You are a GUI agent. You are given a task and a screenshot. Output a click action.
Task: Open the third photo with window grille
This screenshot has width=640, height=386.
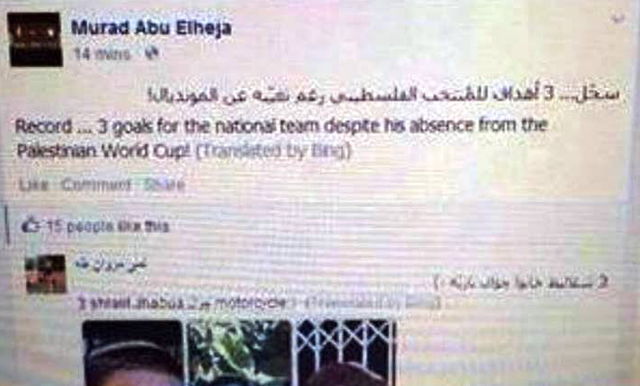pyautogui.click(x=346, y=353)
